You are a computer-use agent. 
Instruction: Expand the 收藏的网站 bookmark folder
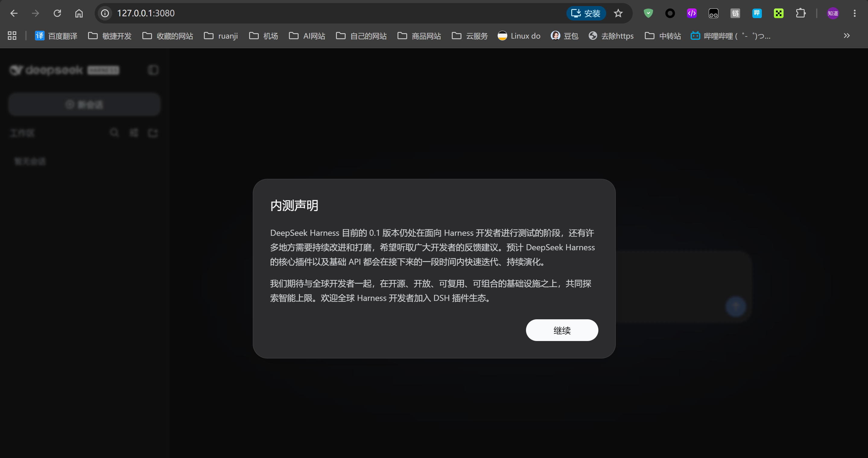167,36
